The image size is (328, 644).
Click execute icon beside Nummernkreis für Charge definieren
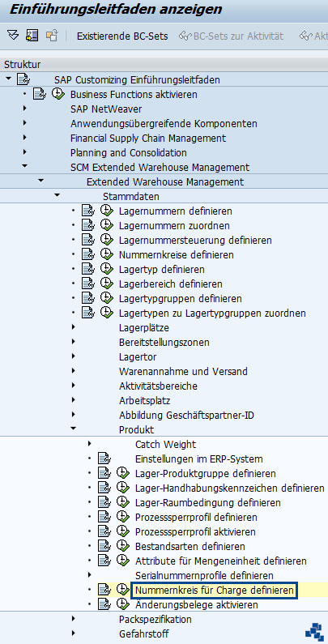point(122,591)
